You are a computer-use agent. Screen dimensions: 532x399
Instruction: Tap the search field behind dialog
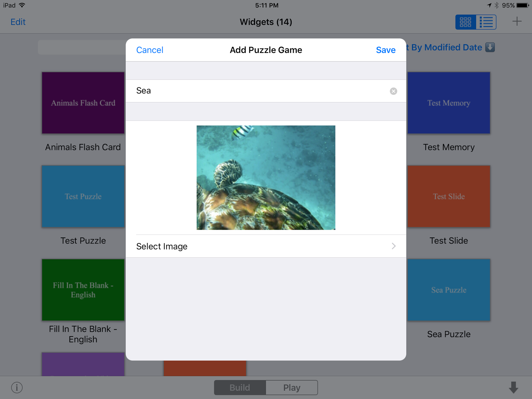coord(82,48)
